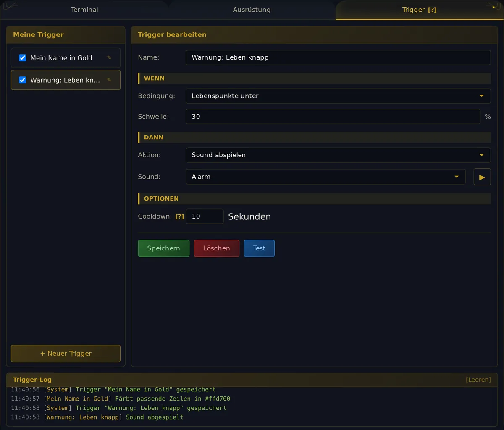This screenshot has width=504, height=430.
Task: Clear the trigger log via Leeren
Action: pos(478,380)
